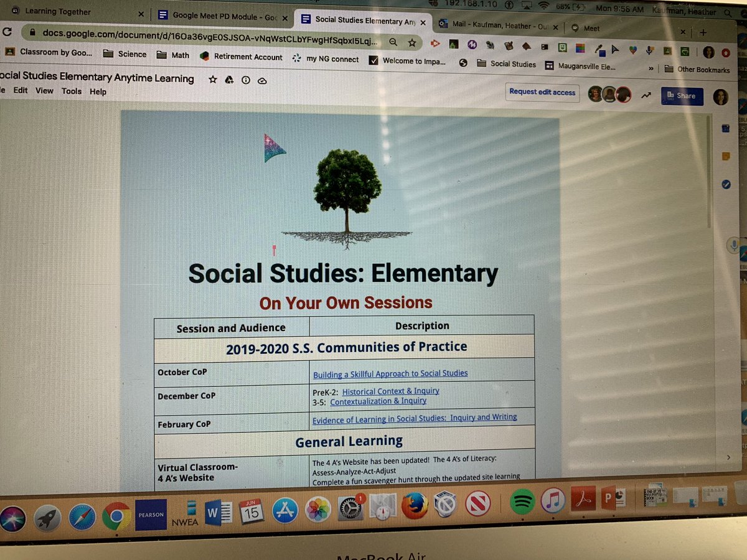747x560 pixels.
Task: Click the voice typing microphone icon
Action: click(735, 245)
